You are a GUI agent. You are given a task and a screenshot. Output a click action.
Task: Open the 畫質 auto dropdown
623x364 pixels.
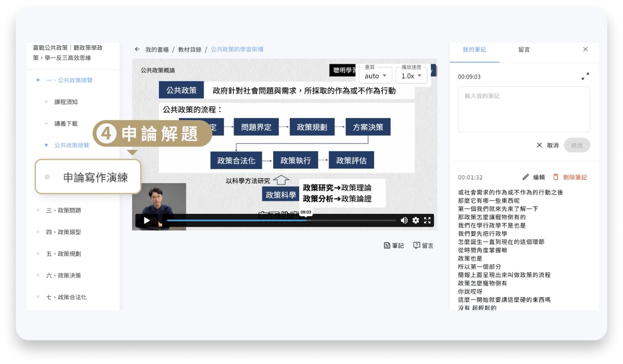[375, 76]
